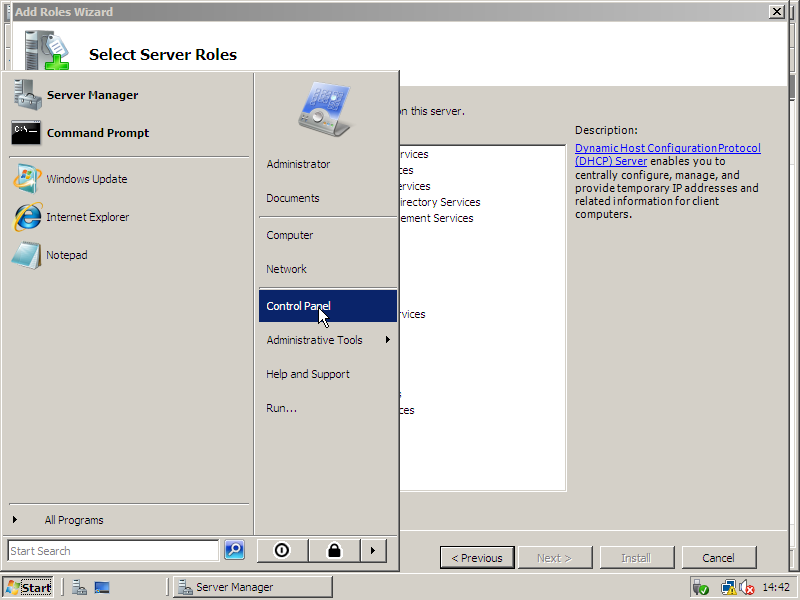This screenshot has height=600, width=800.
Task: Click Show Desktop quick launch icon
Action: pyautogui.click(x=102, y=587)
